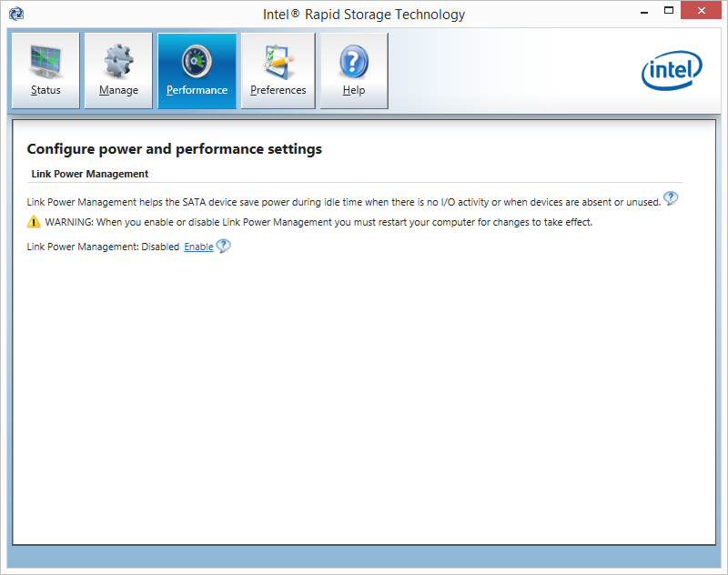This screenshot has width=728, height=575.
Task: Click help icon after the SATA description sentence
Action: 671,198
